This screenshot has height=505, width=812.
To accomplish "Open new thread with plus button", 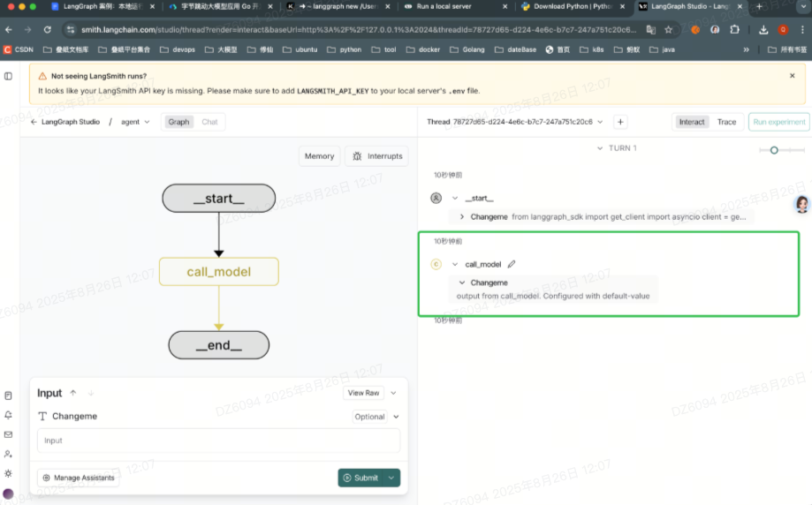I will (x=620, y=122).
